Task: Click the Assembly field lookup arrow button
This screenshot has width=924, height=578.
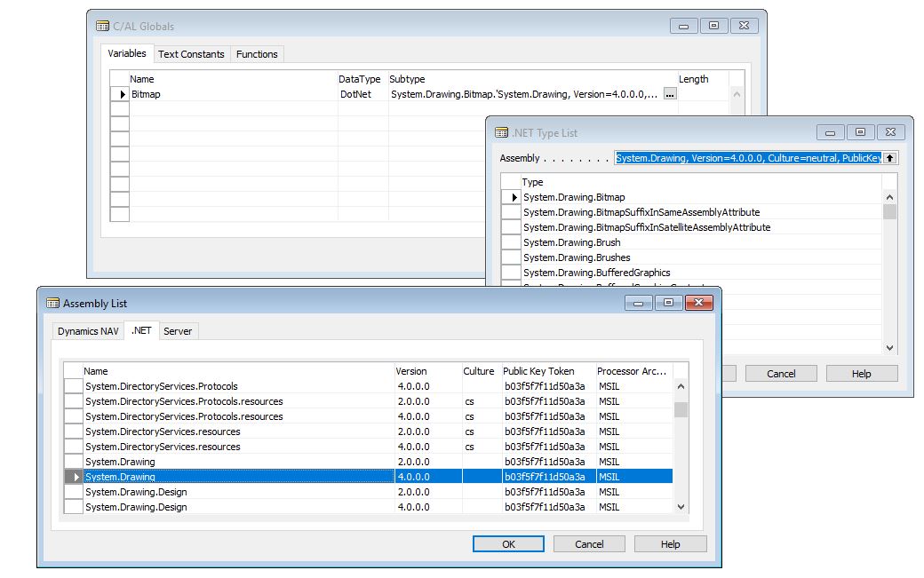Action: [x=890, y=158]
